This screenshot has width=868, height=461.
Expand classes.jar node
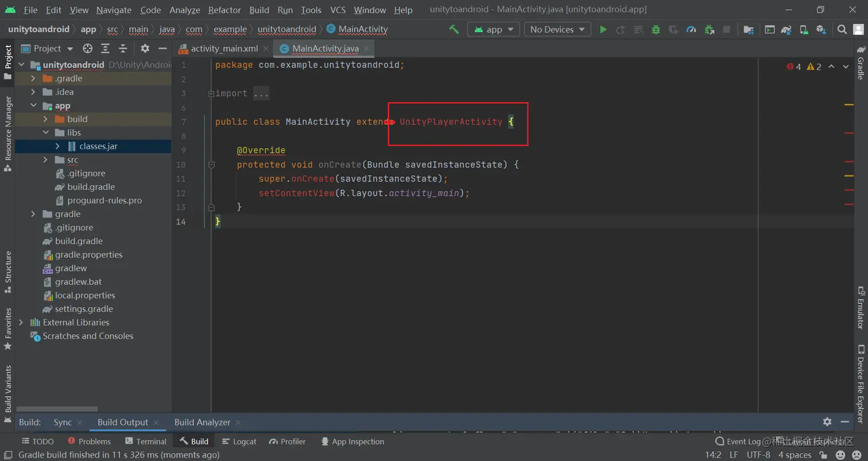click(x=57, y=146)
